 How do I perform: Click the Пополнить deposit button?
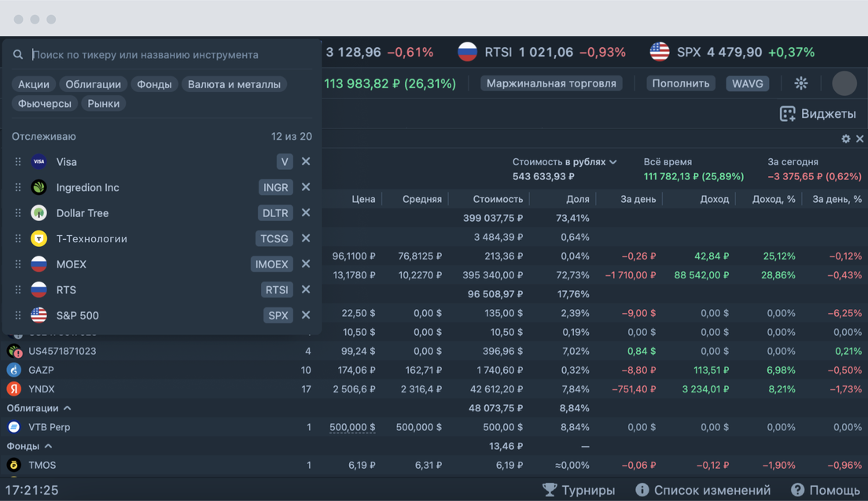[x=680, y=83]
